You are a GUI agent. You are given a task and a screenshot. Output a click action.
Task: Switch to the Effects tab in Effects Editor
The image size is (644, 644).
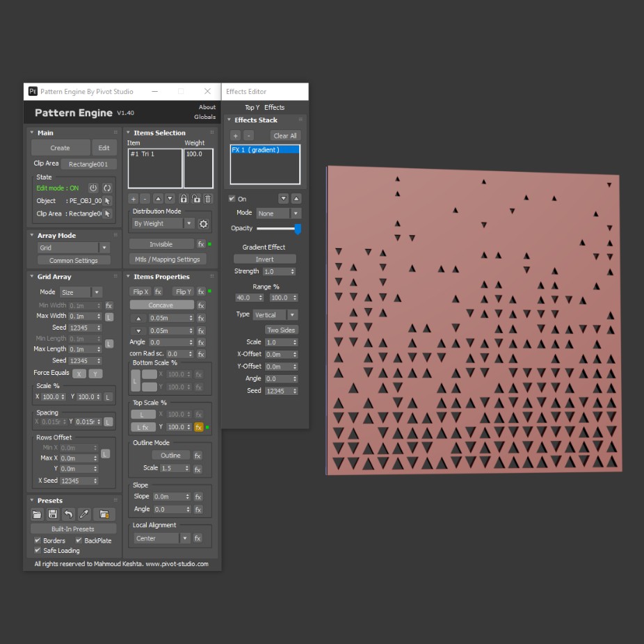(274, 107)
